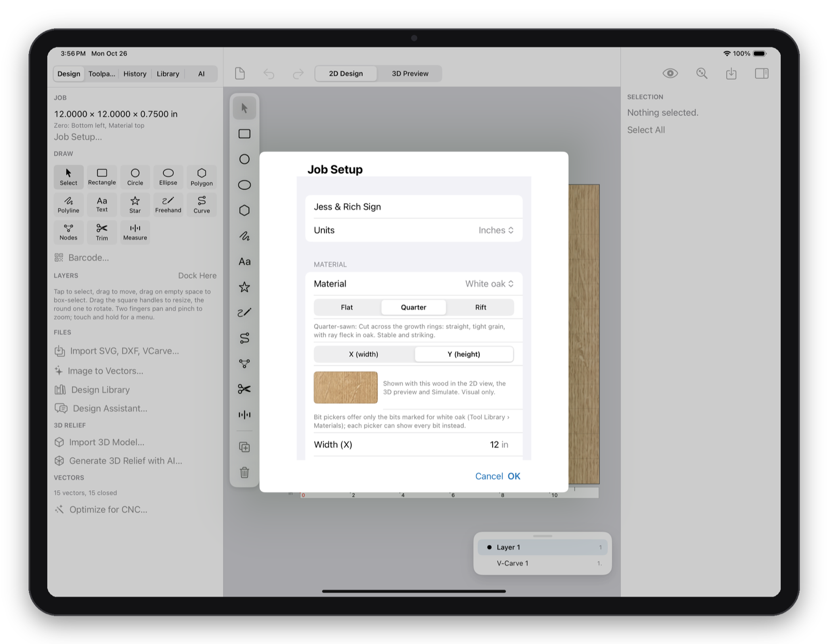Select Flat grain cut option

(x=347, y=307)
